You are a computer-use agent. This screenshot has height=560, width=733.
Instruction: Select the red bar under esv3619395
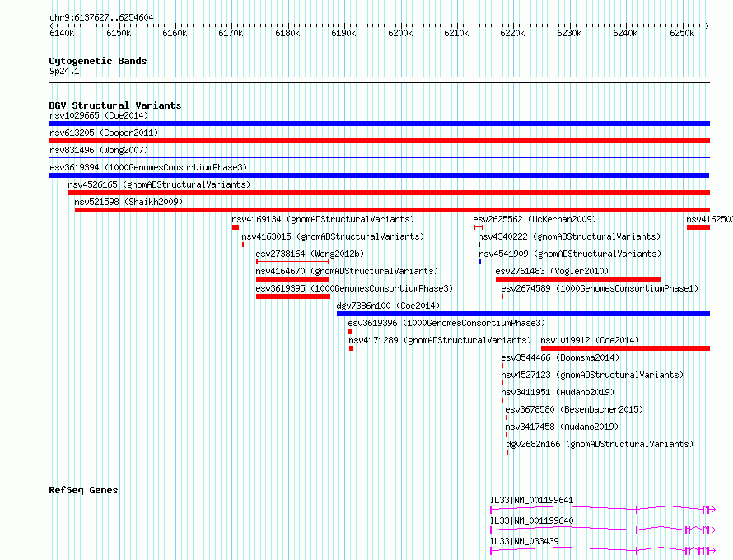coord(293,296)
